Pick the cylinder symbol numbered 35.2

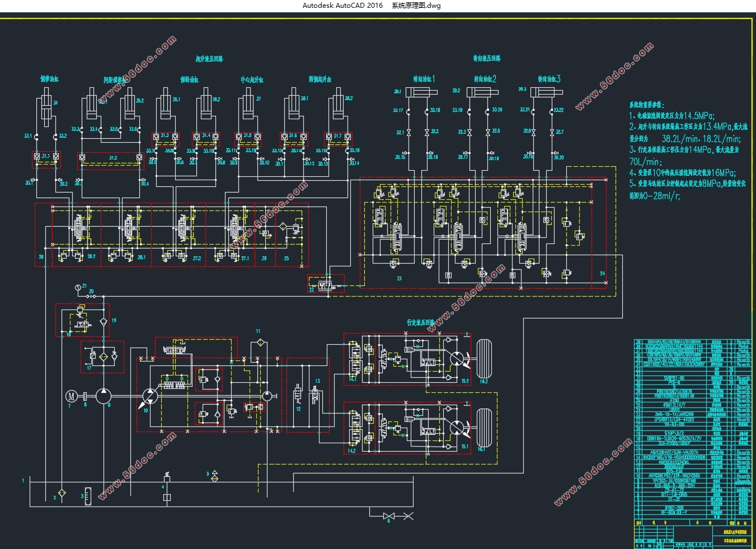[129, 104]
